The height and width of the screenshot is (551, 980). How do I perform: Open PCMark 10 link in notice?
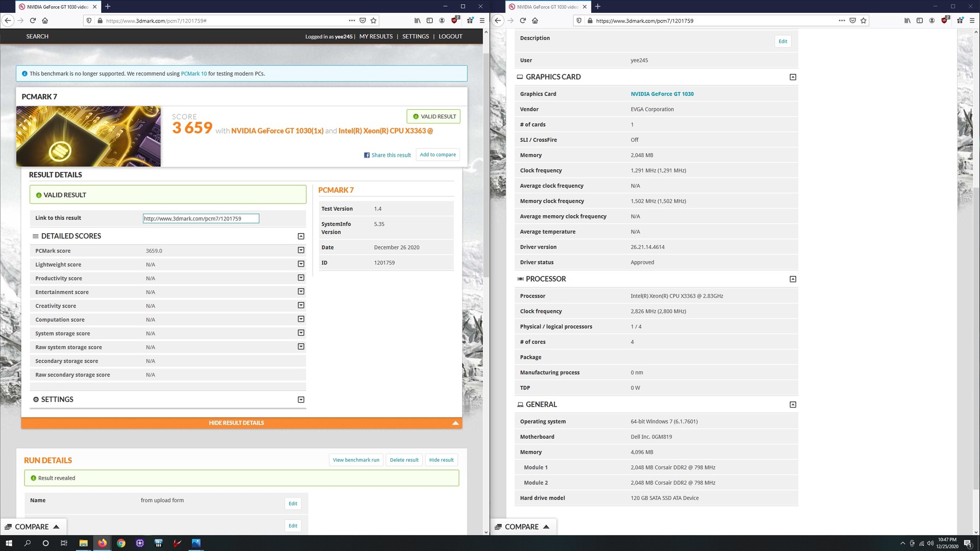[194, 73]
